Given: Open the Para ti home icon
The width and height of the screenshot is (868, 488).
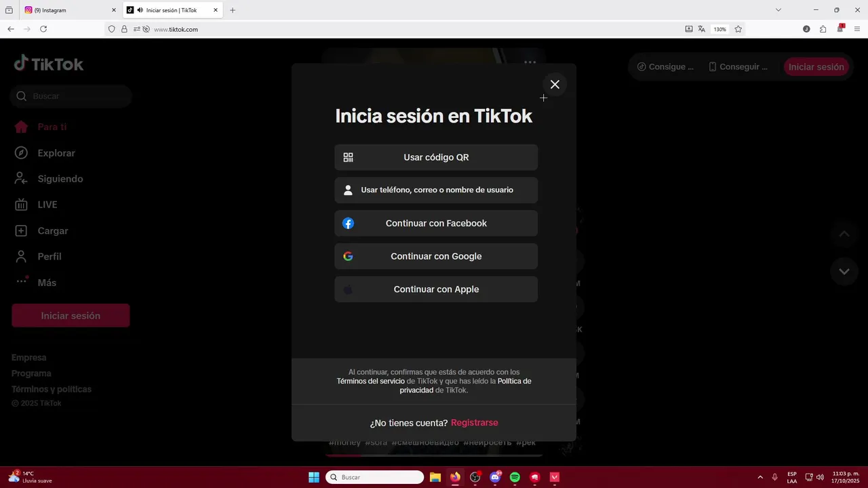Looking at the screenshot, I should (21, 127).
